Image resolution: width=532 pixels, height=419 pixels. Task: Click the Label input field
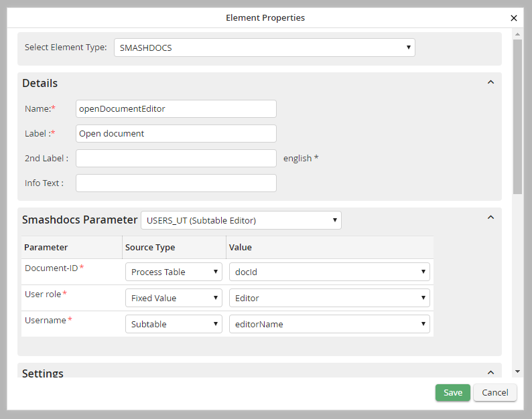(176, 134)
